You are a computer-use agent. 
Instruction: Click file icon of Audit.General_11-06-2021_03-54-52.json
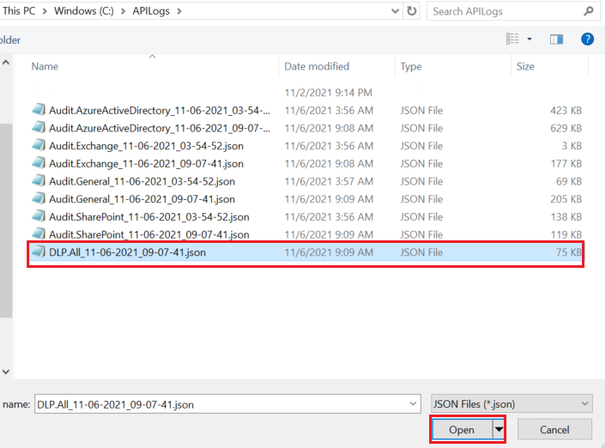point(39,181)
